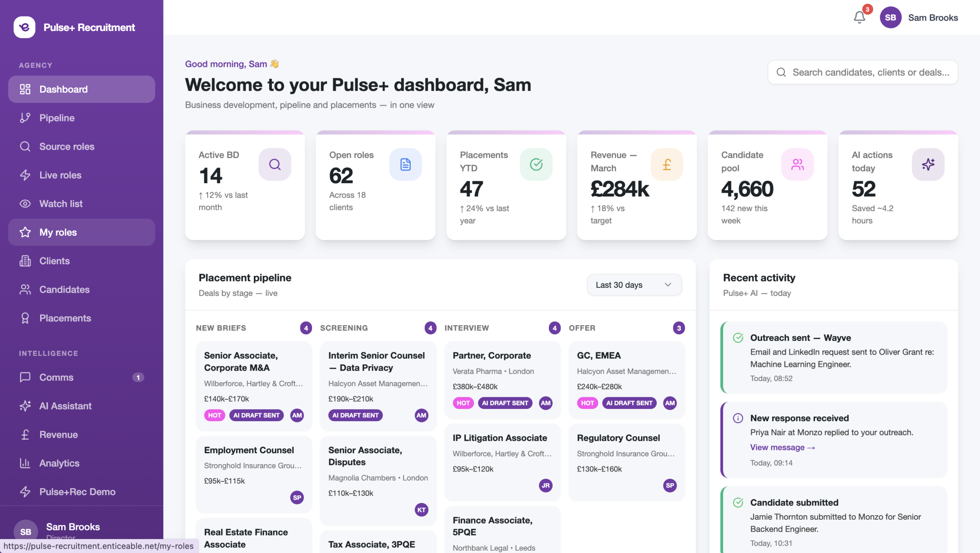Click the Clients building icon
Screen dimensions: 980x553
click(25, 261)
